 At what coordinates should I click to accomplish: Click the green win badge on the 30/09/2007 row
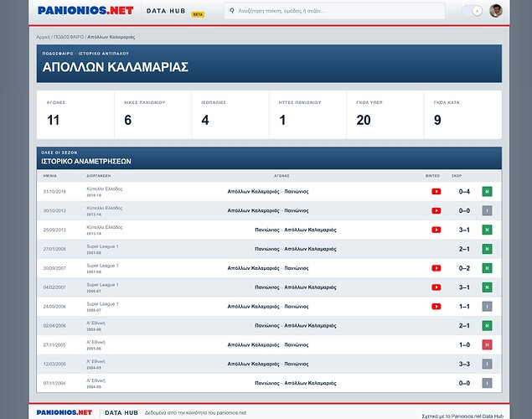coord(487,268)
